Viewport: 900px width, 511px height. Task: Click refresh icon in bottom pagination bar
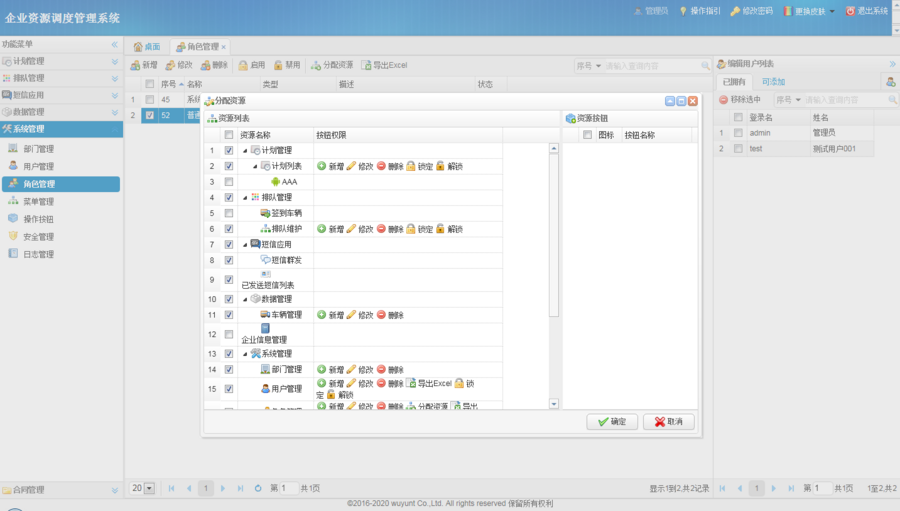[x=258, y=488]
